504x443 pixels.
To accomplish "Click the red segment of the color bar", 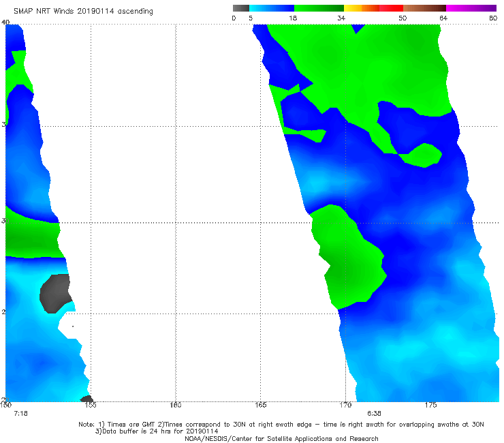I will (x=391, y=8).
